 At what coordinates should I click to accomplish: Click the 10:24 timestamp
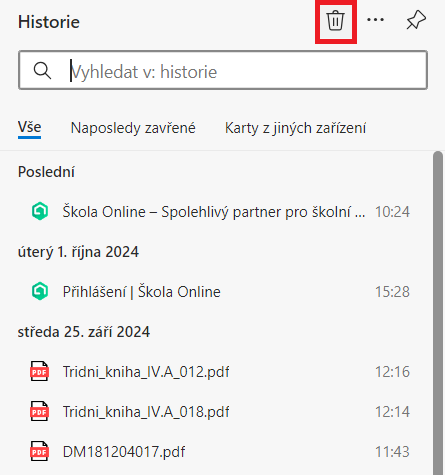[392, 212]
